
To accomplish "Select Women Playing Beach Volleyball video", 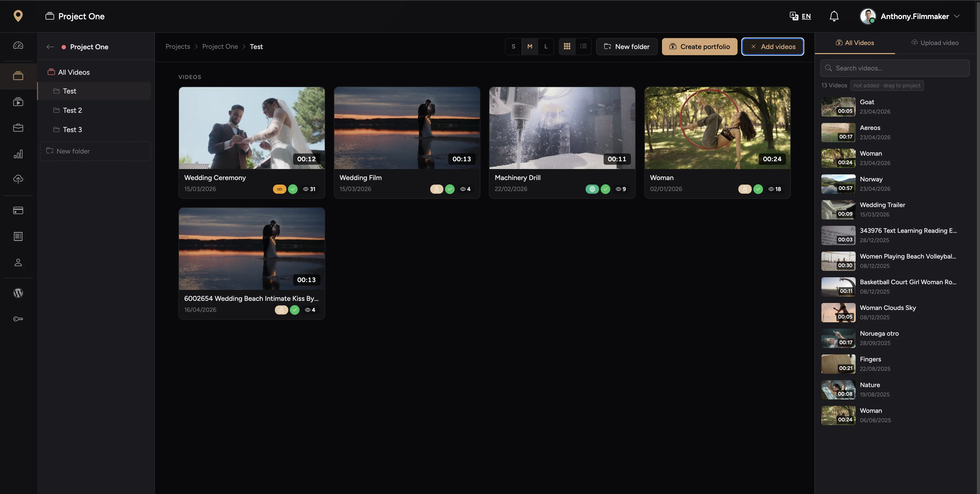I will point(895,261).
